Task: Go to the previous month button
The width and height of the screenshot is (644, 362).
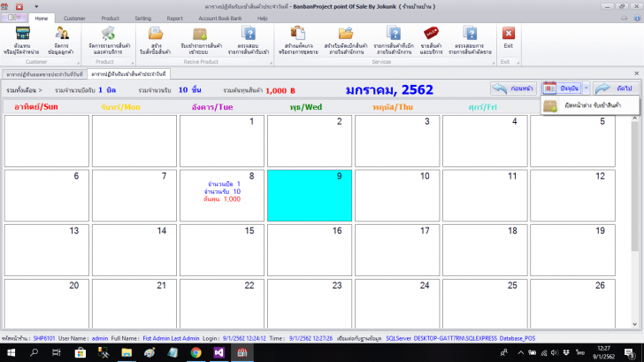Action: [x=513, y=89]
